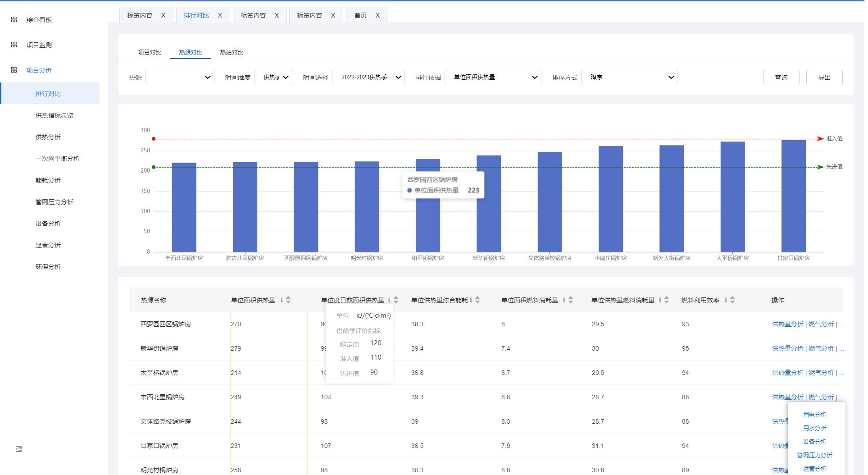Open the 热源 dropdown
The width and height of the screenshot is (868, 475).
[180, 77]
